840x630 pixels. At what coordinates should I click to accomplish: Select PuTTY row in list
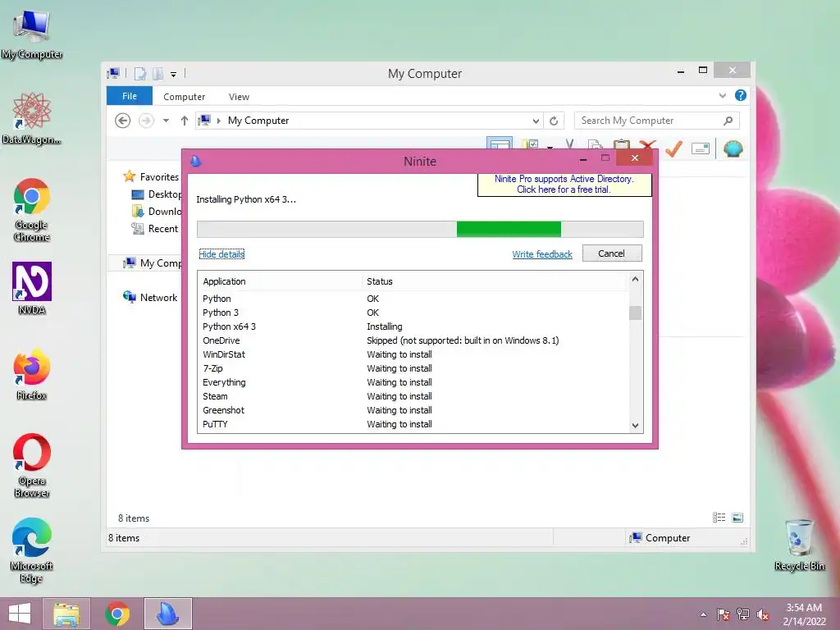point(413,424)
